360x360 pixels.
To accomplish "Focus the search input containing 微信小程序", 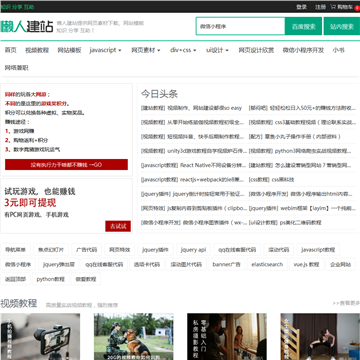I will (x=240, y=26).
